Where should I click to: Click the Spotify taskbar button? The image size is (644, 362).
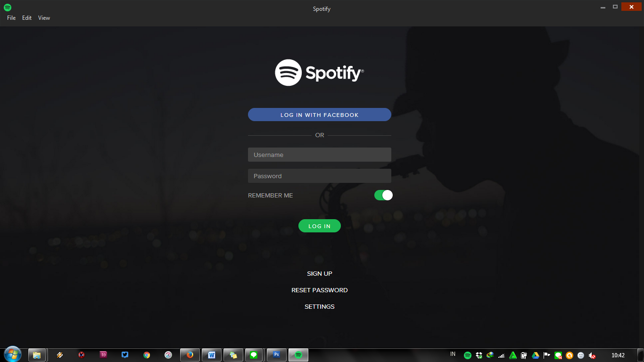point(298,355)
